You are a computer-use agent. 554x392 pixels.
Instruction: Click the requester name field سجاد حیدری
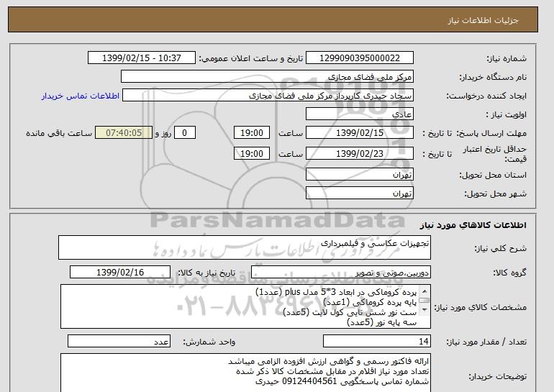pyautogui.click(x=268, y=96)
